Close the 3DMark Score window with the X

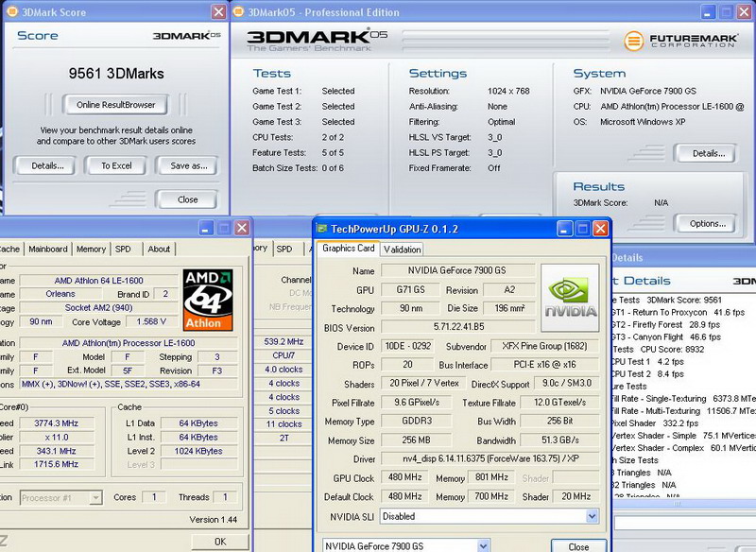point(218,11)
